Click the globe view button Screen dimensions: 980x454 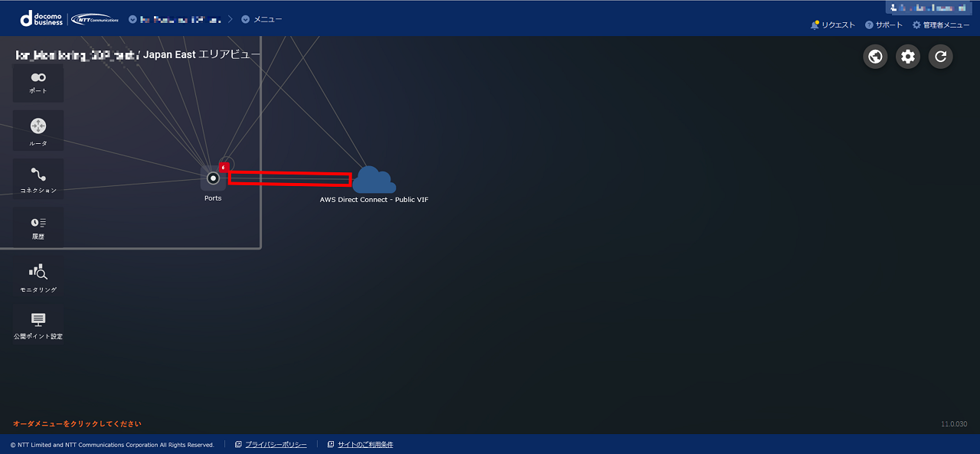[x=875, y=57]
